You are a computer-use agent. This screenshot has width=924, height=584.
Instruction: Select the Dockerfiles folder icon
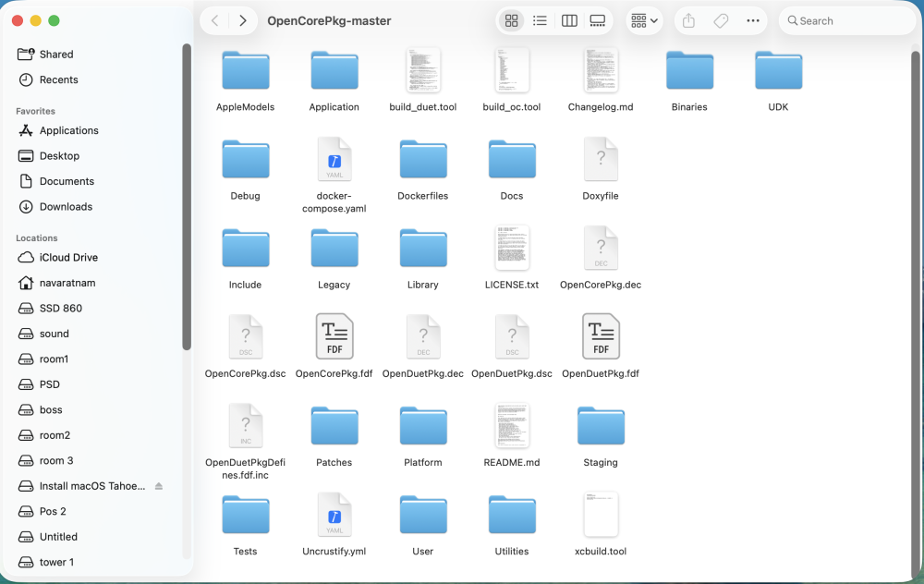pyautogui.click(x=423, y=159)
